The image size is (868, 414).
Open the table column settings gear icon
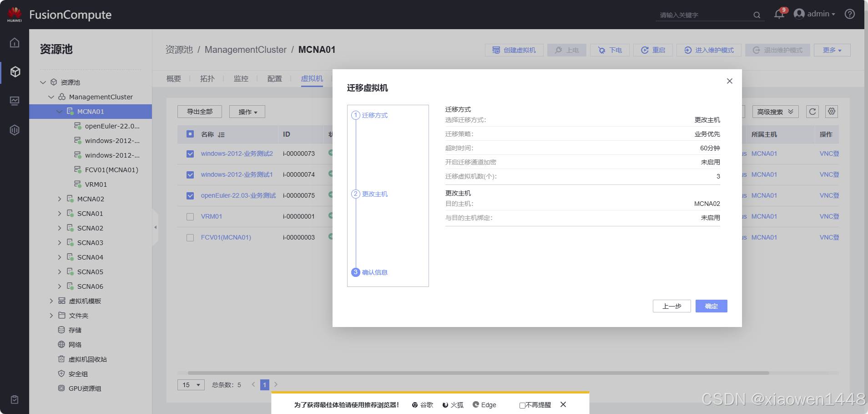(x=832, y=112)
